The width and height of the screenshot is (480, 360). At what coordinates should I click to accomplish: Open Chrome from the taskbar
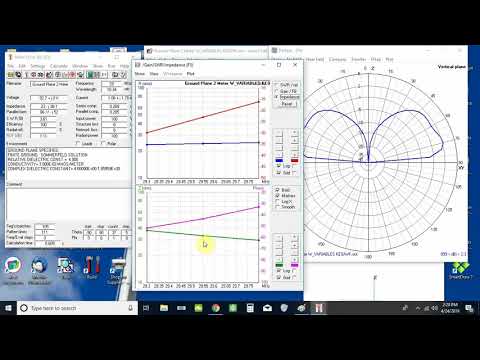tap(216, 308)
